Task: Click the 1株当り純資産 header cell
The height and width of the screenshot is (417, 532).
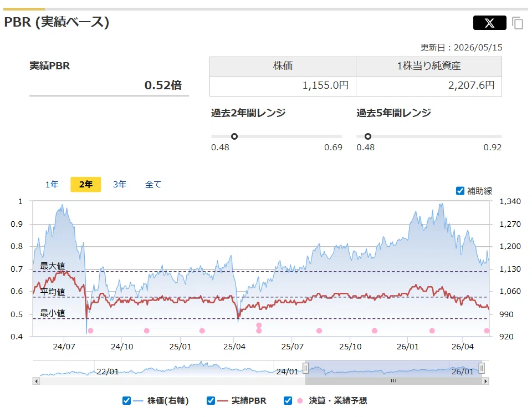Action: pyautogui.click(x=429, y=66)
